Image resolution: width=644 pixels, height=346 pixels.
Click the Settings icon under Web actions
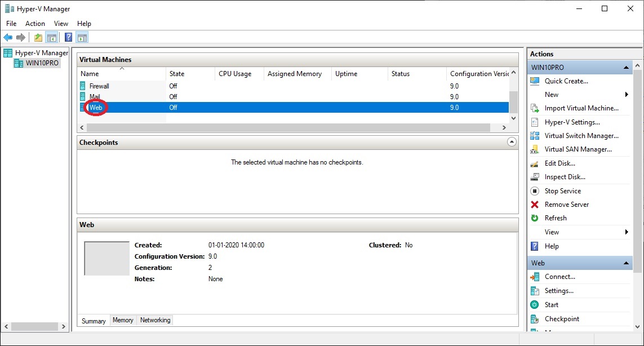pos(535,291)
